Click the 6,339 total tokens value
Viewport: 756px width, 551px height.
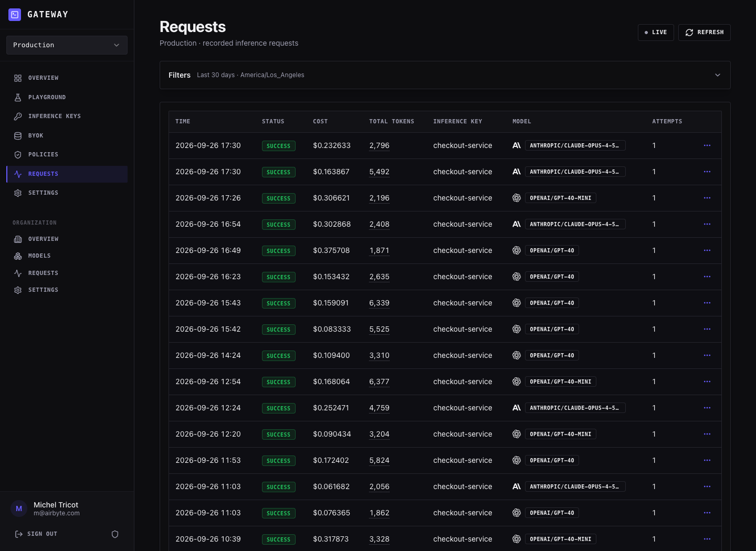pyautogui.click(x=379, y=303)
